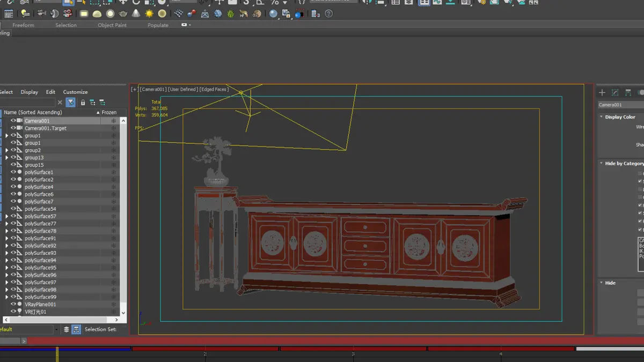This screenshot has height=362, width=644.
Task: Expand the group13 tree node
Action: pos(7,158)
